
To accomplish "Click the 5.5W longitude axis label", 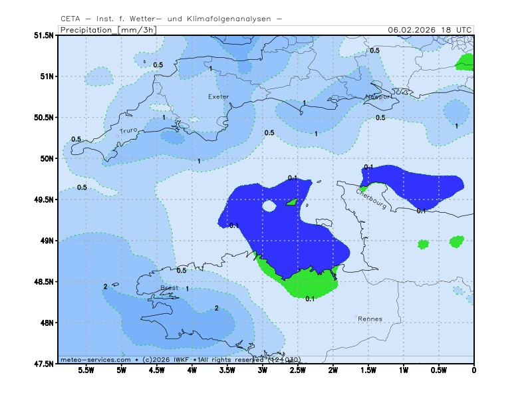I will 86,370.
